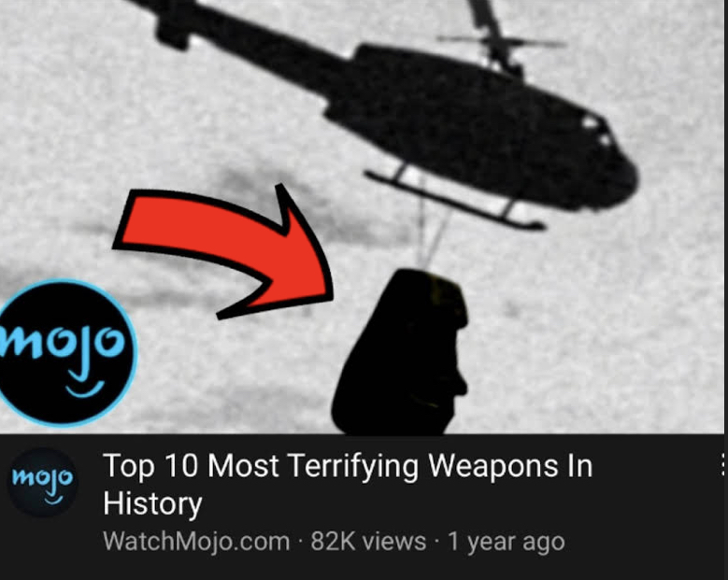The image size is (728, 580).
Task: Click the 1 year ago upload date
Action: click(507, 542)
